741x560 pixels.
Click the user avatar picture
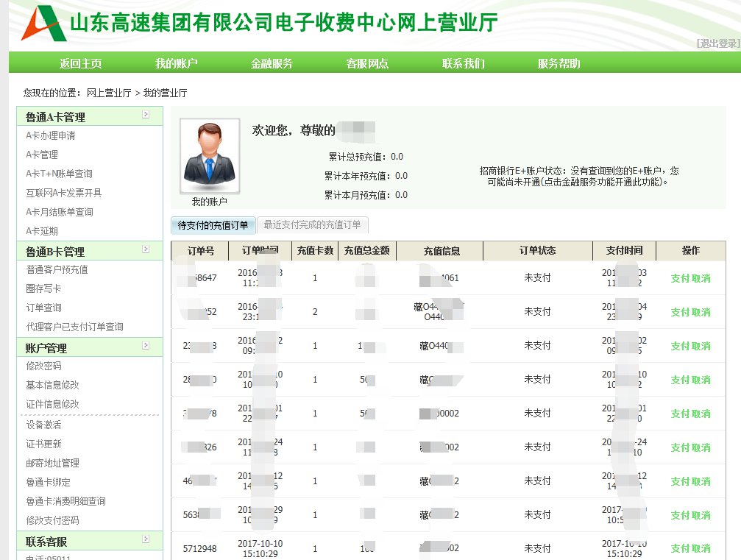tap(210, 155)
